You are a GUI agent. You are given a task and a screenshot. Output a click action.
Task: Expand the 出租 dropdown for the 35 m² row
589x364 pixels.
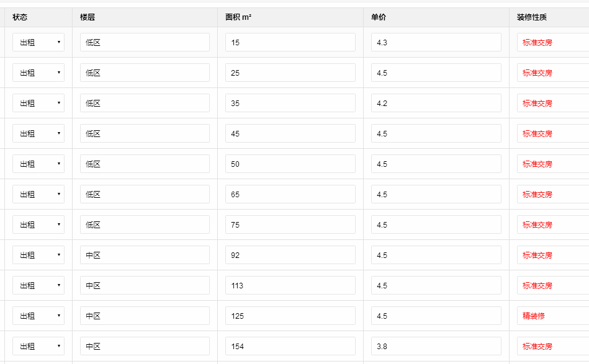pos(38,103)
